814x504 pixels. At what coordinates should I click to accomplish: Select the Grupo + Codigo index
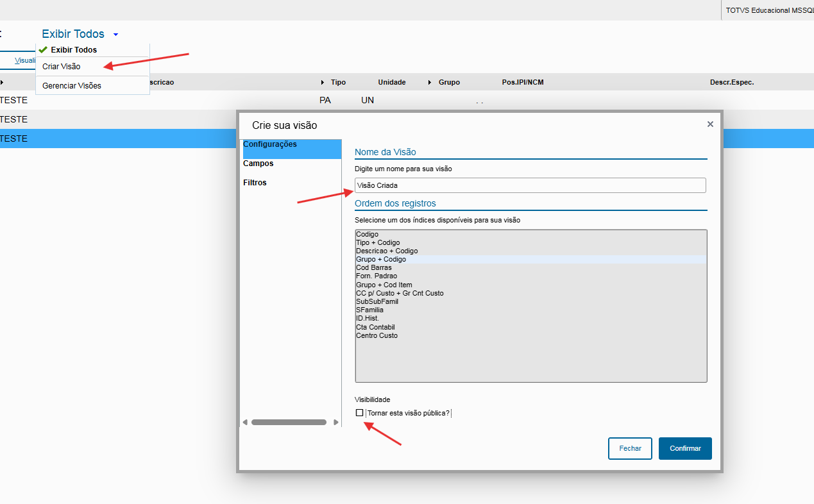(x=530, y=260)
